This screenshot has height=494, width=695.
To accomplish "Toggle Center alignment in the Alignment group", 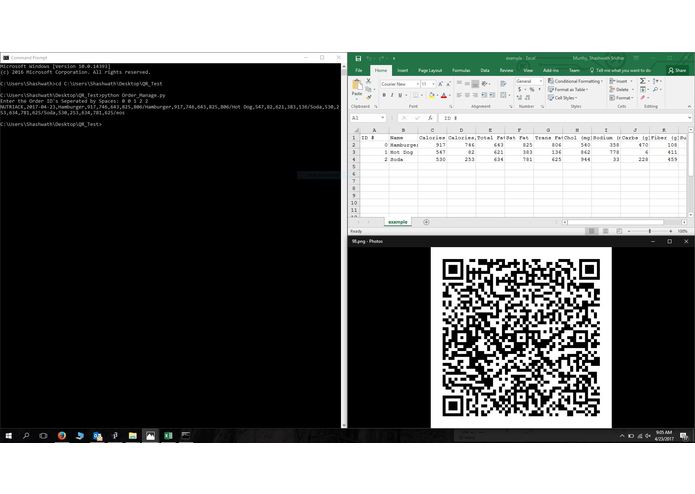I will (467, 95).
